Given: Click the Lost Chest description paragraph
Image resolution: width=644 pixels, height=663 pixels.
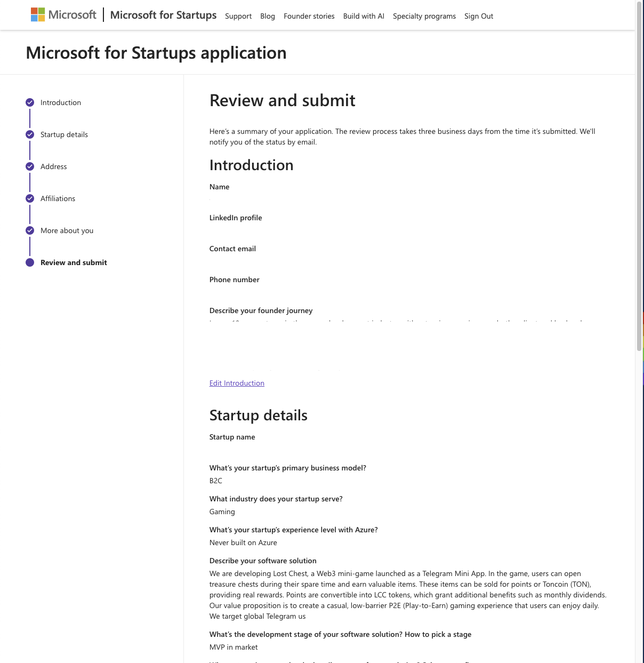Looking at the screenshot, I should pyautogui.click(x=408, y=595).
